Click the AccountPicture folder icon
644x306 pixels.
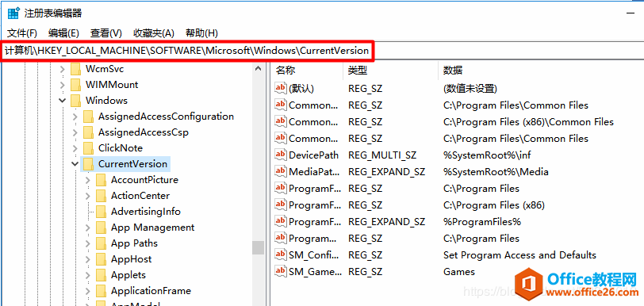[x=101, y=180]
